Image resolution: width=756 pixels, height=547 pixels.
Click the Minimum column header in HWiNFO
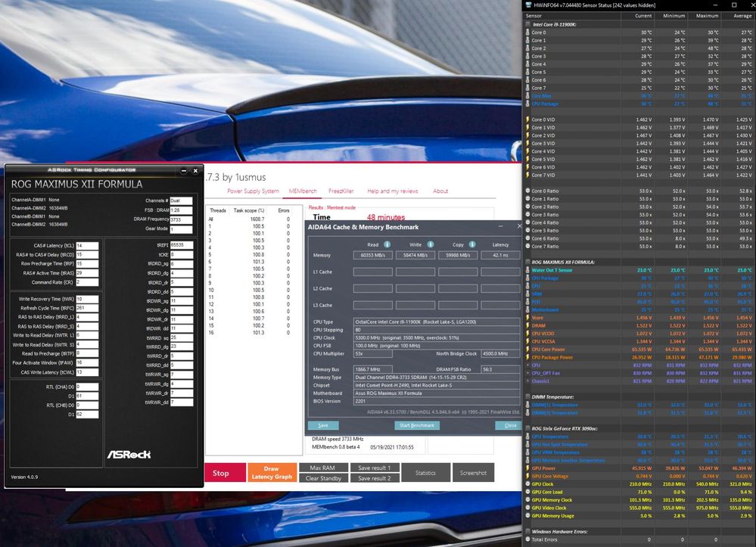tap(672, 15)
